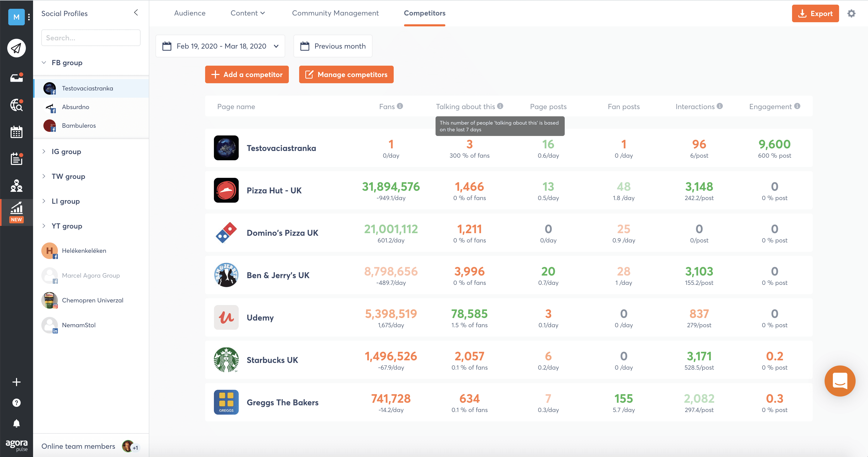The height and width of the screenshot is (457, 868).
Task: Click the profile Search field
Action: [x=91, y=38]
